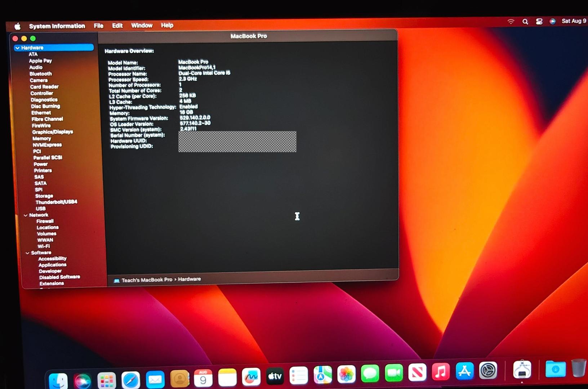Open the Trash in the Dock
The height and width of the screenshot is (389, 588).
[x=579, y=368]
